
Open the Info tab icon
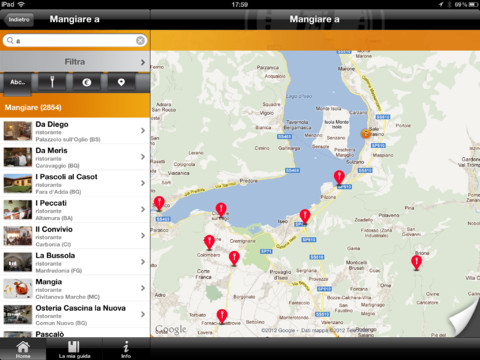tap(126, 349)
